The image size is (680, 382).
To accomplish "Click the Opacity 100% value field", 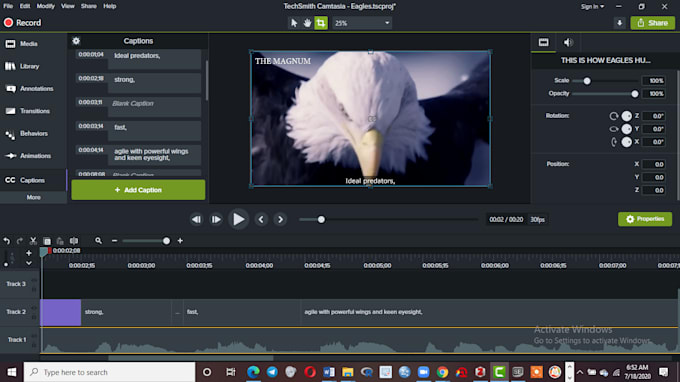I will click(x=654, y=94).
